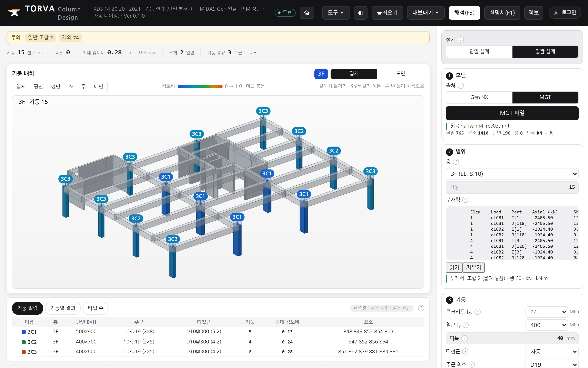Switch column layout to 입체 view
Screen dimensions: 588x368
[354, 74]
